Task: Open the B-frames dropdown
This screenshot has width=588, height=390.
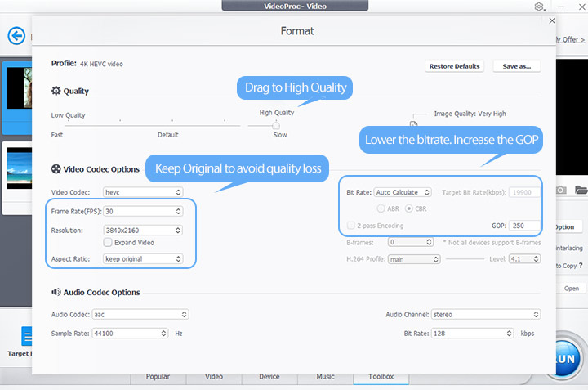Action: pyautogui.click(x=411, y=242)
